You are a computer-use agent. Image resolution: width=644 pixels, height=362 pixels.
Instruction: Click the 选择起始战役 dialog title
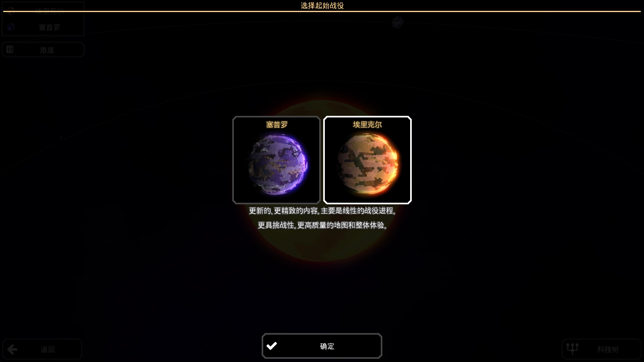(322, 6)
